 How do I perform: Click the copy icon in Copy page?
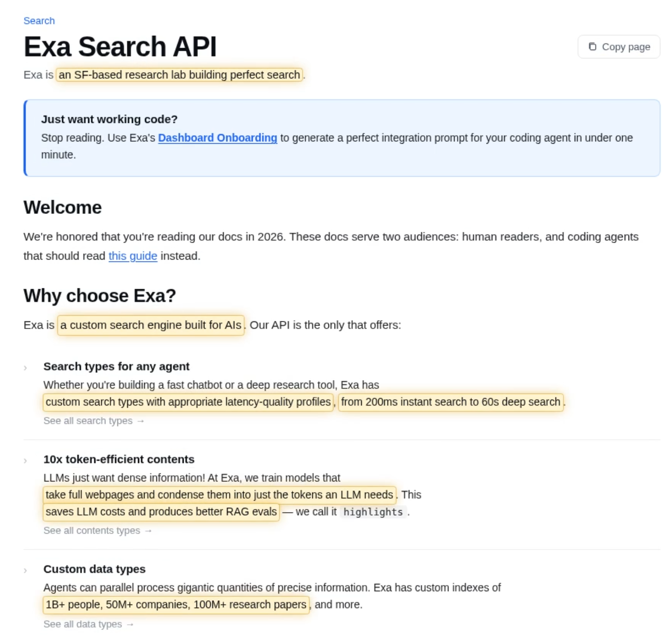592,47
